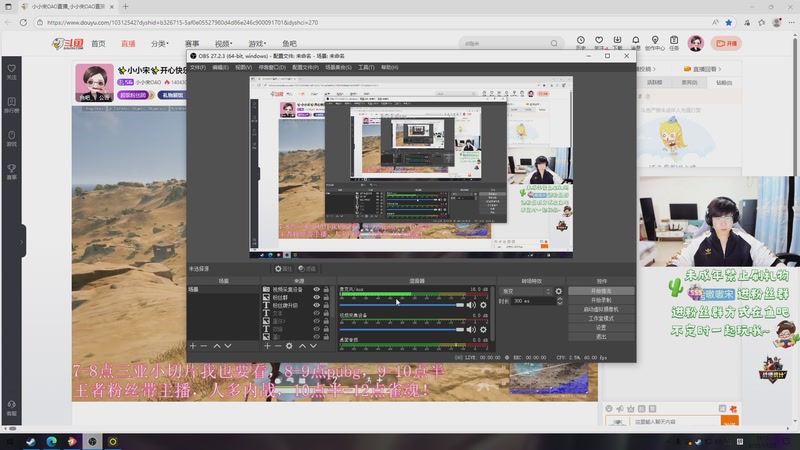The height and width of the screenshot is (450, 800).
Task: Open OBS 停靠窗口(D) menu
Action: [272, 67]
